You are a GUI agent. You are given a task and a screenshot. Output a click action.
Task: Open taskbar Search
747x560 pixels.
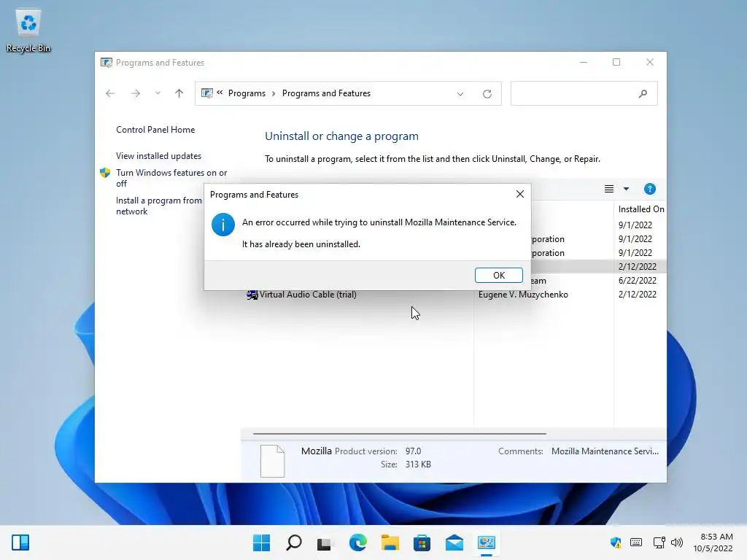293,542
